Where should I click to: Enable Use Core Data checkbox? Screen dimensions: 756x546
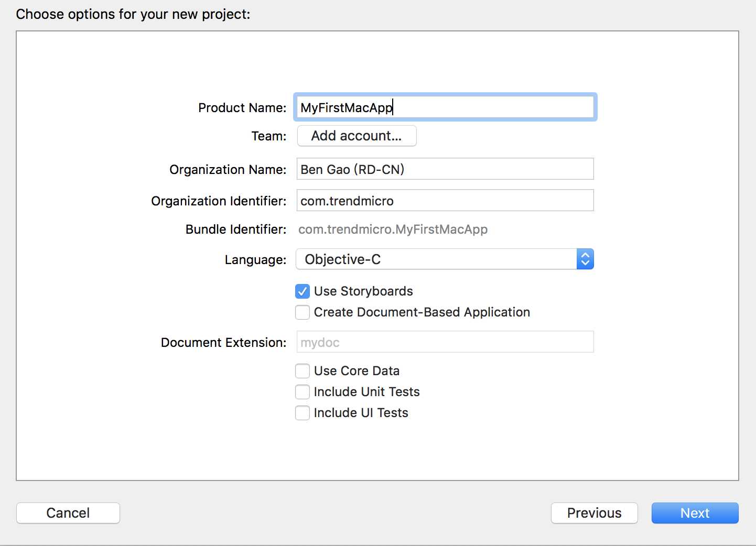[x=303, y=371]
